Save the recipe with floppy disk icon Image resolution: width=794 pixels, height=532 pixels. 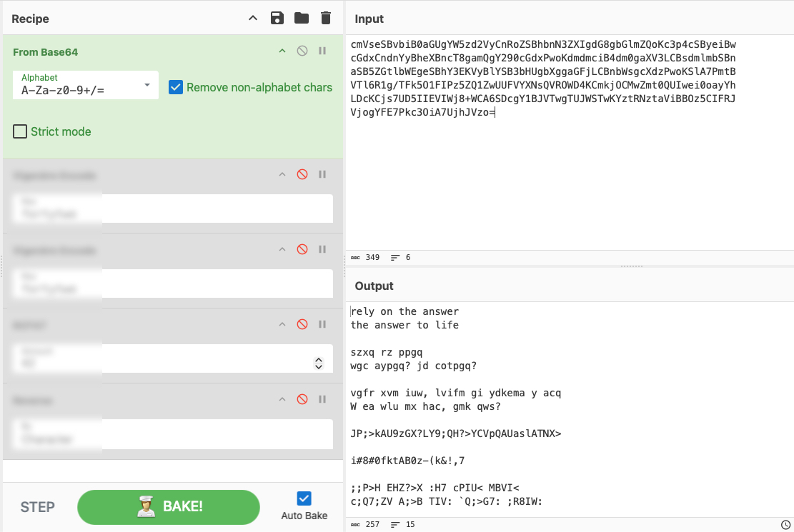coord(277,19)
